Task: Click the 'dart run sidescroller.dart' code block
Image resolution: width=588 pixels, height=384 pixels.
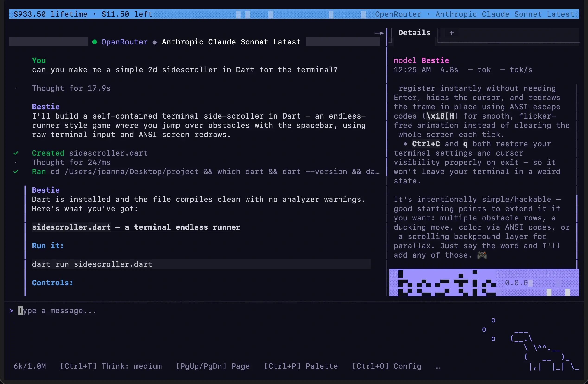Action: pos(201,264)
